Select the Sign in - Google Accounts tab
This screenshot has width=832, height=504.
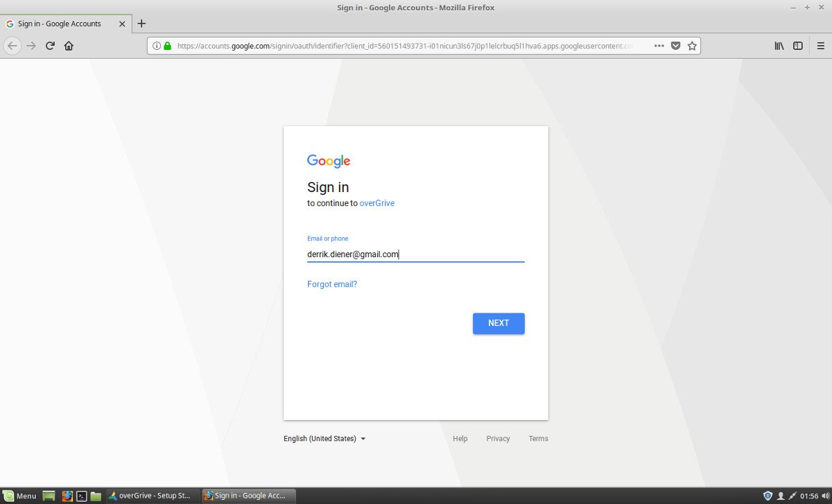pyautogui.click(x=65, y=24)
